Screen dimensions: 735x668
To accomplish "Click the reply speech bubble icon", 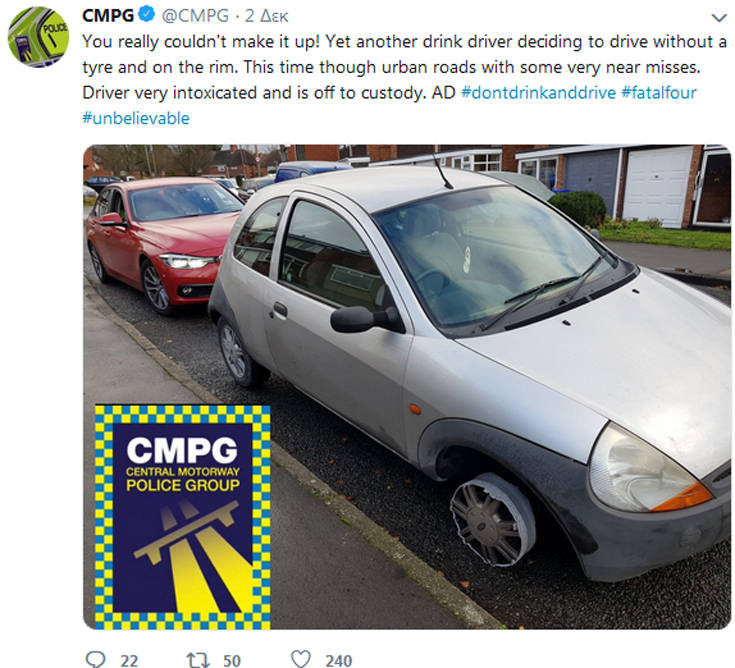I will 96,659.
